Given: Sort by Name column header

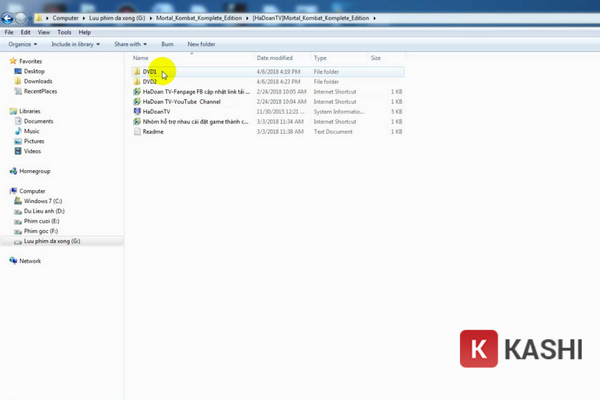Looking at the screenshot, I should point(192,58).
